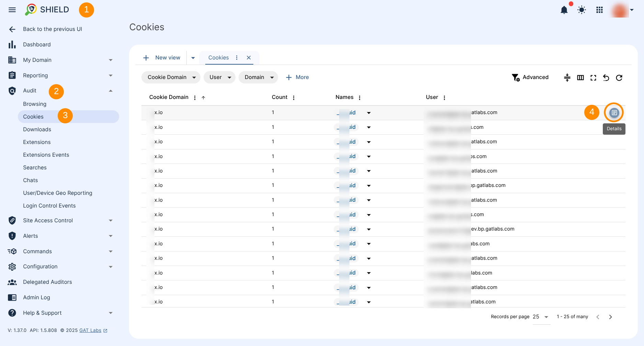This screenshot has height=346, width=644.
Task: Refresh the cookies table
Action: coord(619,78)
